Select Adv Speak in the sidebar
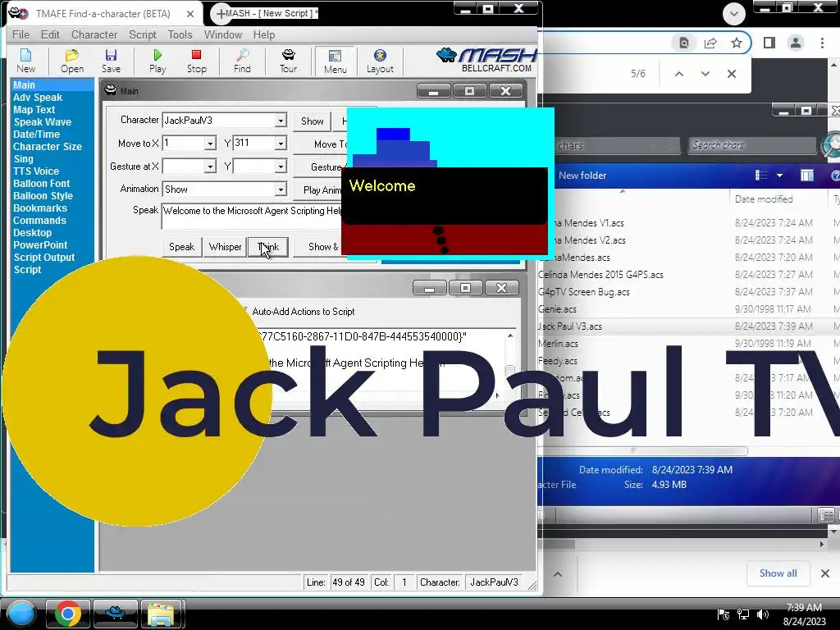Image resolution: width=840 pixels, height=630 pixels. (x=38, y=98)
